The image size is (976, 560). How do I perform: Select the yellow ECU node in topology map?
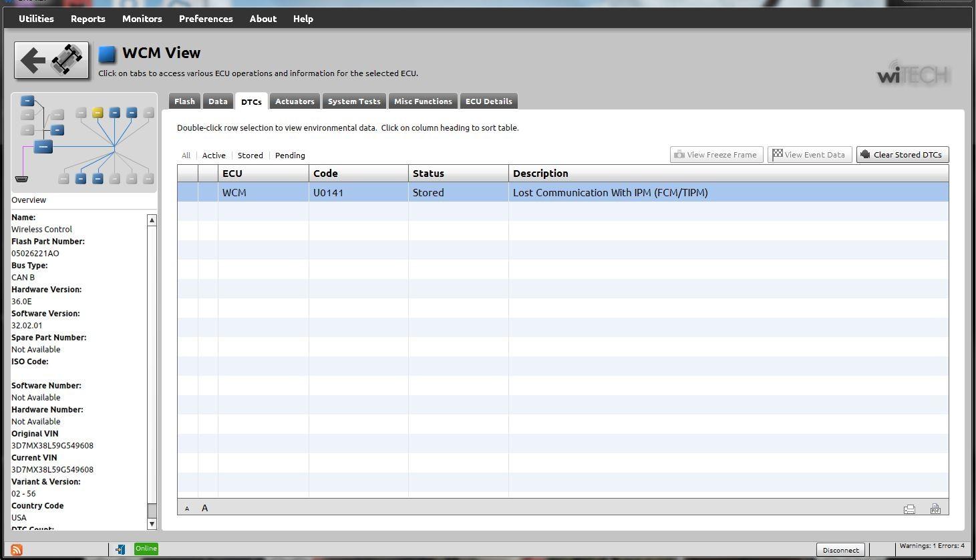point(98,113)
